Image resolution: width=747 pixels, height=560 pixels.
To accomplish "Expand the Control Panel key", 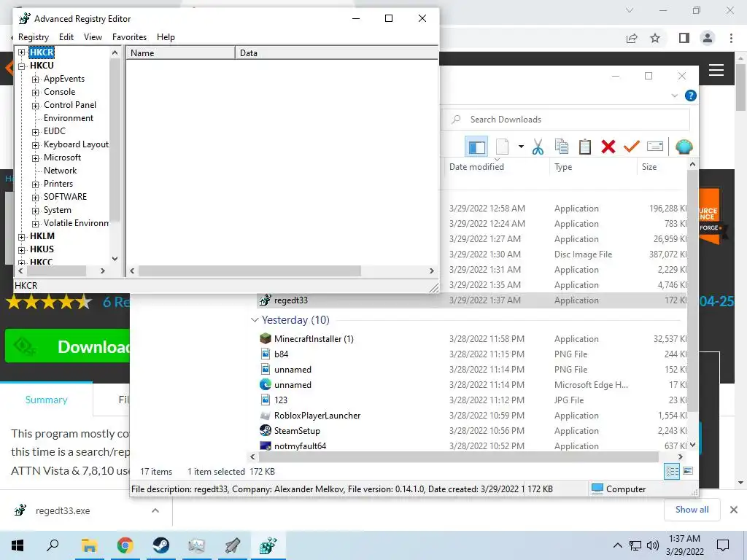I will pos(35,106).
